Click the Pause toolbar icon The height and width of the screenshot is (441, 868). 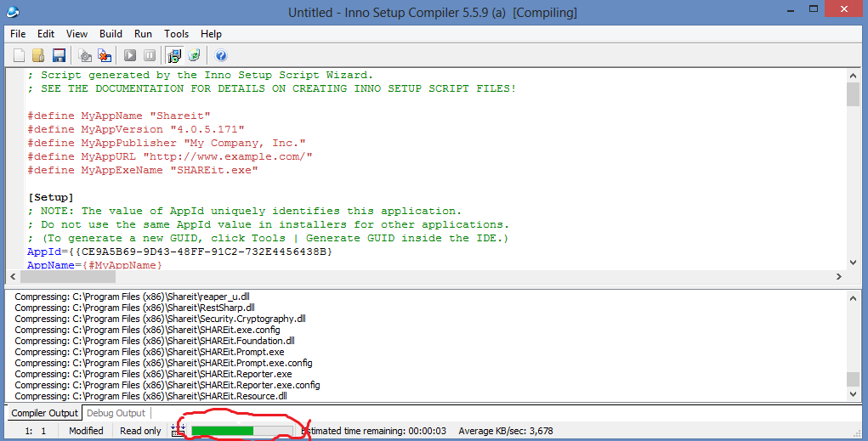[150, 56]
